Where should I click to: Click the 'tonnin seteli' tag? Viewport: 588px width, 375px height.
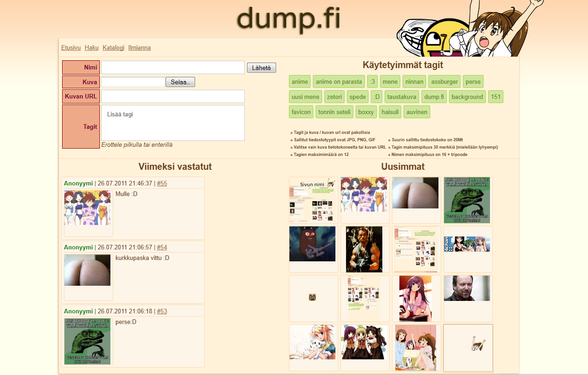334,112
